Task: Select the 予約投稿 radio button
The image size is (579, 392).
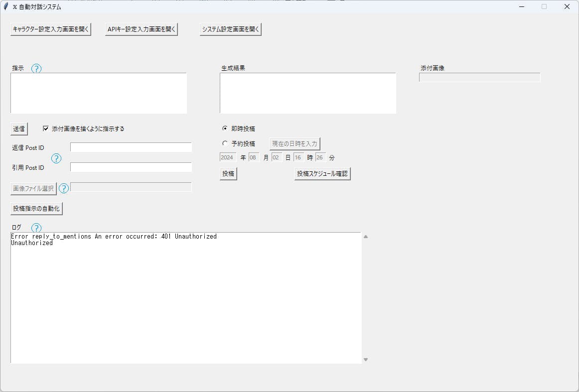Action: point(225,143)
